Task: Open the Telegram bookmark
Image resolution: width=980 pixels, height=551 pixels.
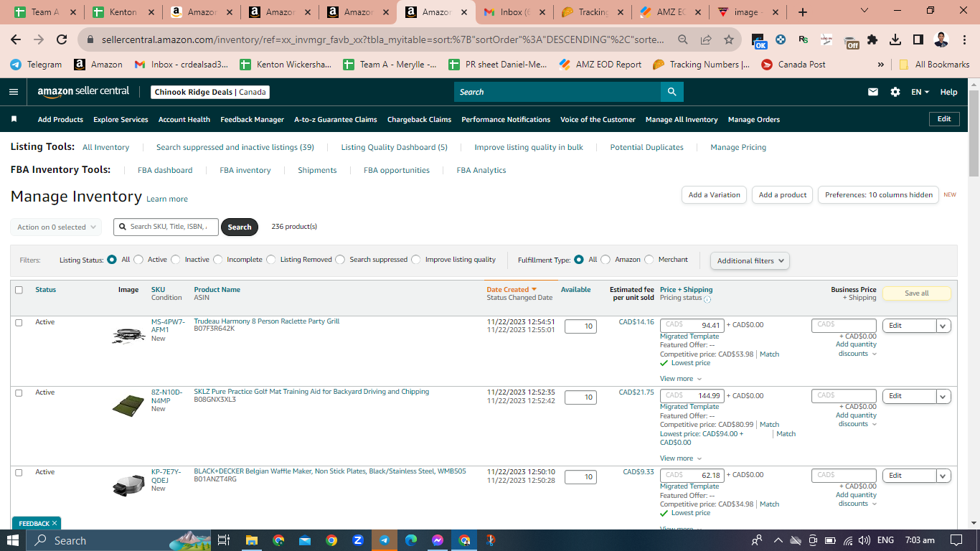Action: click(36, 65)
